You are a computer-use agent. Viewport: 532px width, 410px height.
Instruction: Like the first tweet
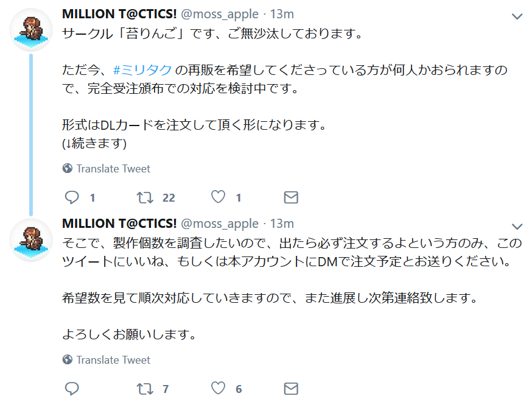coord(218,197)
